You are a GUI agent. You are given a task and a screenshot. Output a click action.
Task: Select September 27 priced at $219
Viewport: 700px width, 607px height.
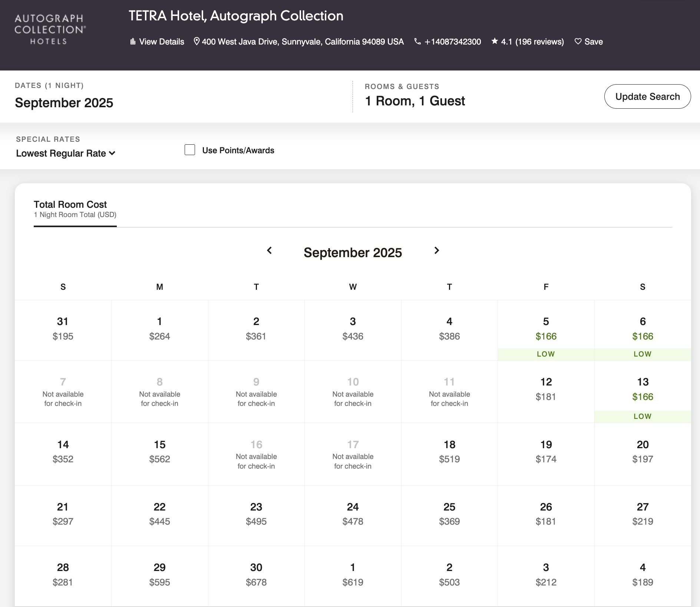[x=643, y=516]
